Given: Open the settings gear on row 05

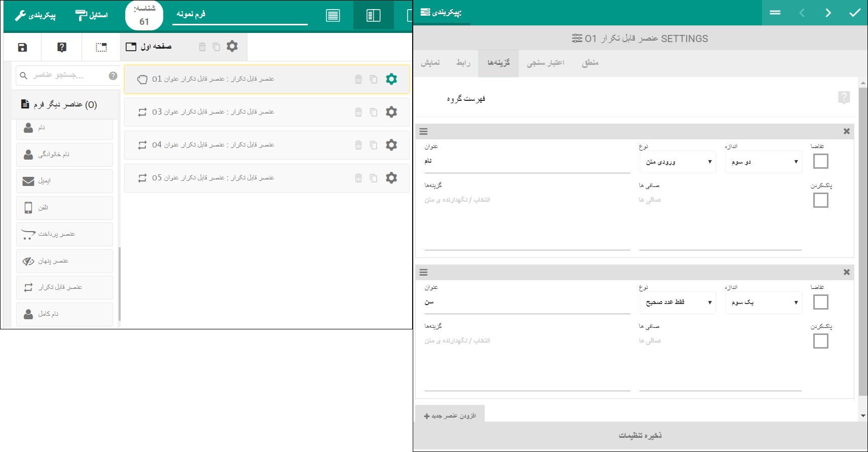Looking at the screenshot, I should 391,178.
